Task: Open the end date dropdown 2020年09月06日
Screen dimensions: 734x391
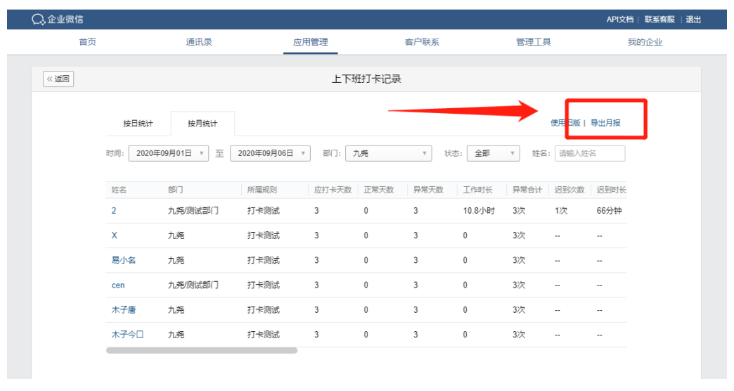Action: [x=270, y=153]
